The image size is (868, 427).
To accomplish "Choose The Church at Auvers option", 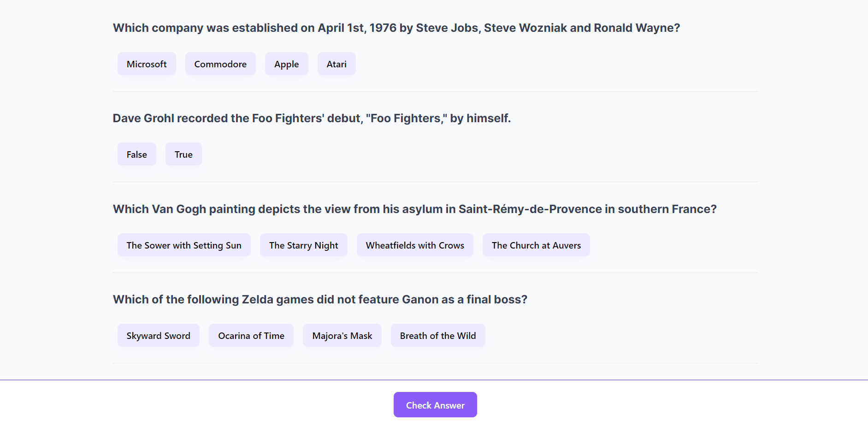I will coord(536,245).
